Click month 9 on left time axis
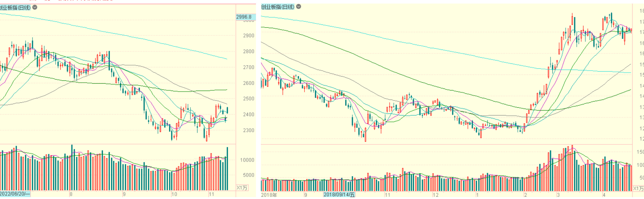Image resolution: width=644 pixels, height=199 pixels. 124,194
